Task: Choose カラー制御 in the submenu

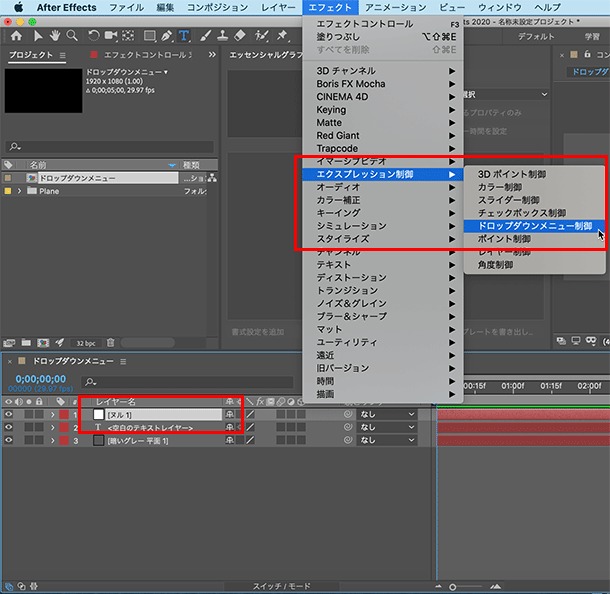Action: (x=535, y=187)
